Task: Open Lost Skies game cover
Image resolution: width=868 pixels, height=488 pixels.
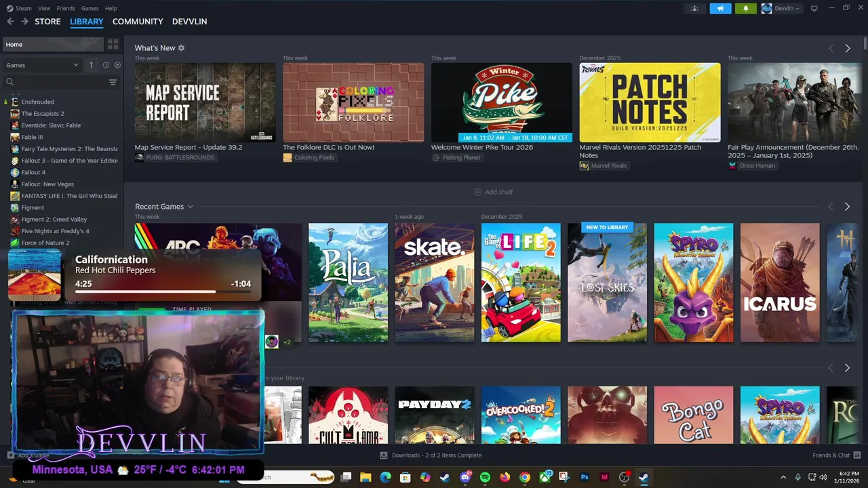Action: click(607, 283)
